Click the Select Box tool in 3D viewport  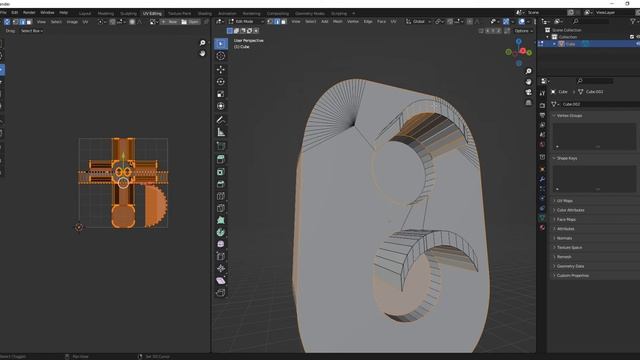click(221, 43)
